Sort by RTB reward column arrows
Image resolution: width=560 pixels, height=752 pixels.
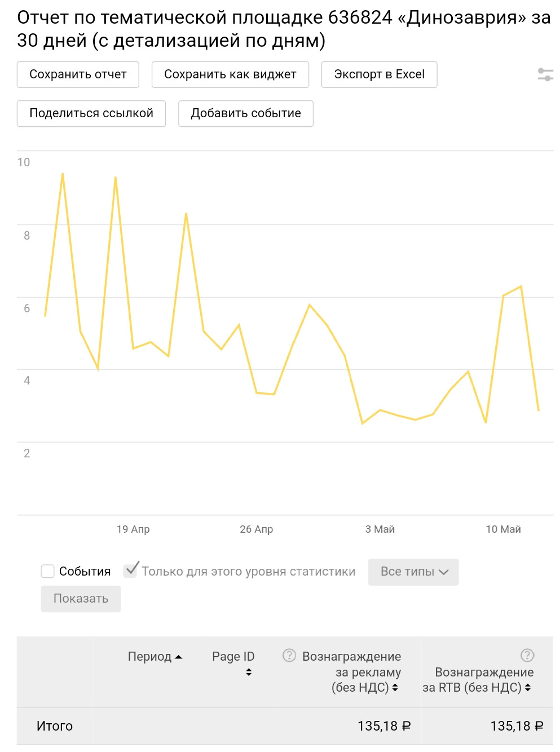click(x=528, y=688)
